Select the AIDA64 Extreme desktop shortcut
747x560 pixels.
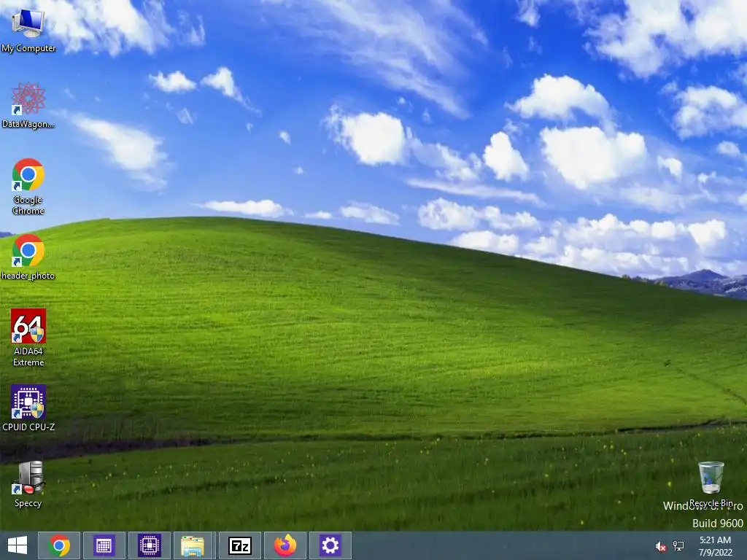point(28,338)
